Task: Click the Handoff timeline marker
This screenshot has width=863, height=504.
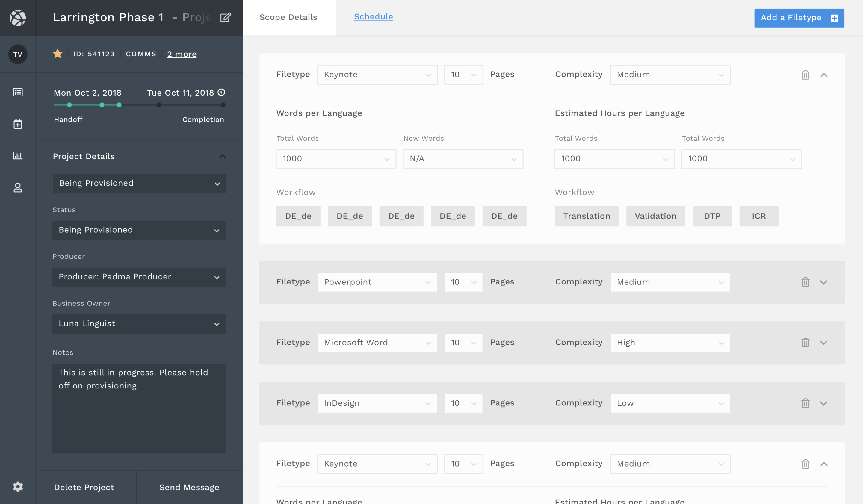Action: tap(69, 105)
